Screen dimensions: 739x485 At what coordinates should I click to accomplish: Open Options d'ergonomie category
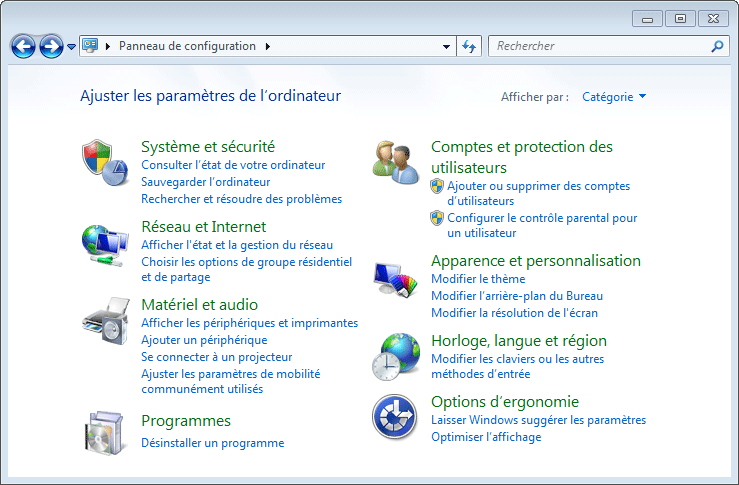click(505, 402)
